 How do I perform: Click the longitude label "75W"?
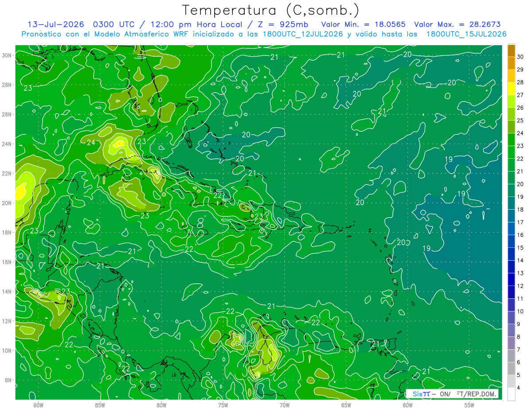coord(223,405)
